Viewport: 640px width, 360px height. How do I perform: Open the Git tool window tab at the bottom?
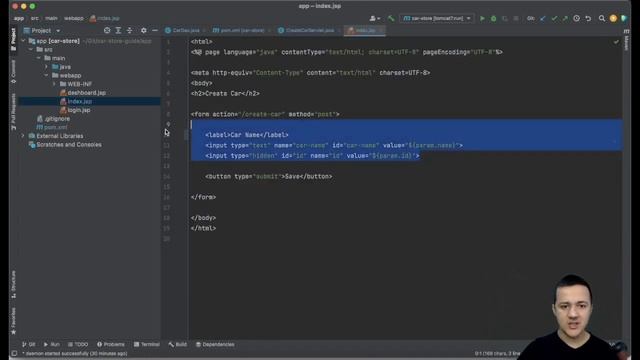[x=29, y=344]
